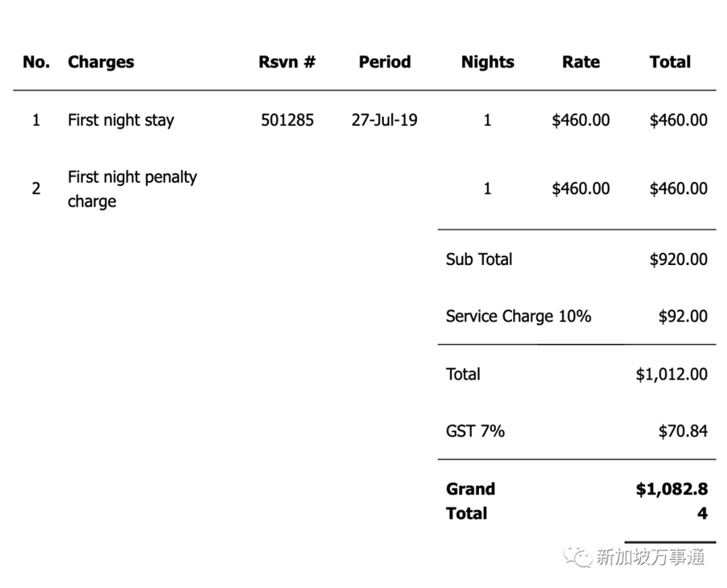
Task: Click the Total column header
Action: click(670, 62)
